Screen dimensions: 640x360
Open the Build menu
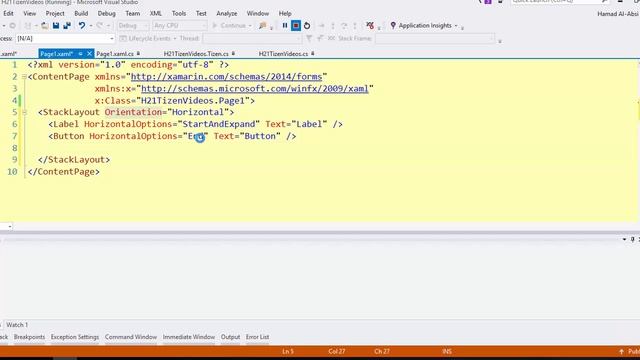[x=81, y=13]
